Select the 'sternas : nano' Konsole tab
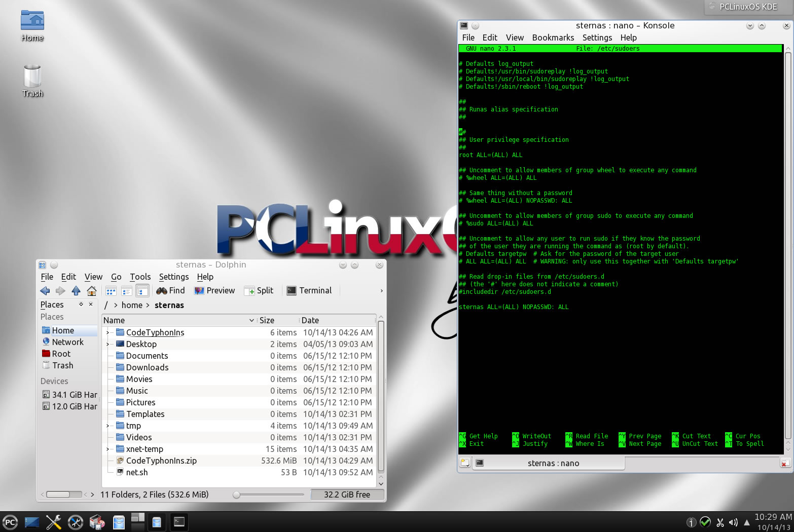Viewport: 794px width, 532px height. tap(549, 463)
